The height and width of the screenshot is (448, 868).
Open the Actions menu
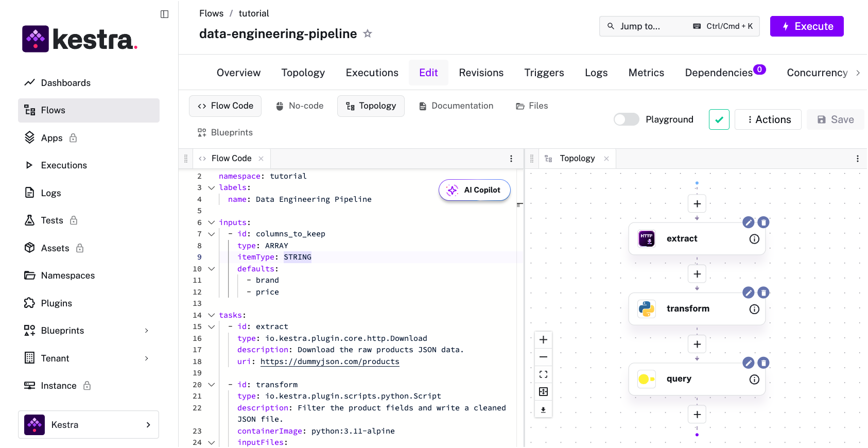768,119
